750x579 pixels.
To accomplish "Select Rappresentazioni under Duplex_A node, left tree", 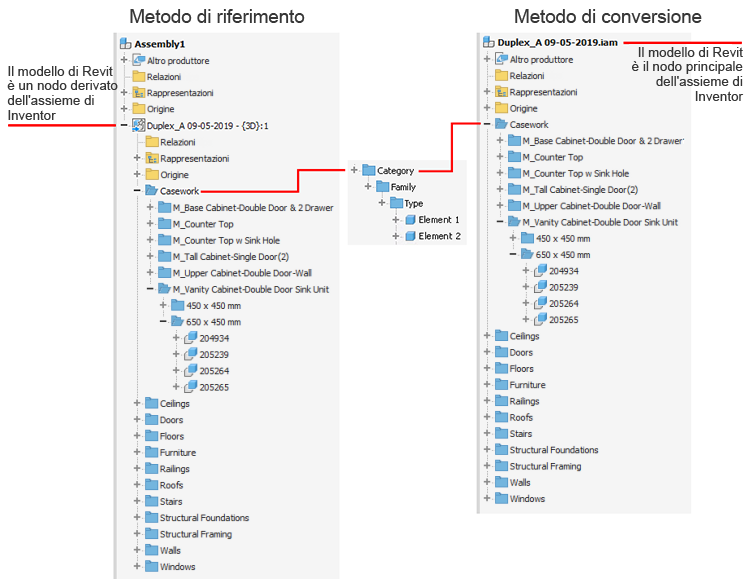I will (x=194, y=158).
